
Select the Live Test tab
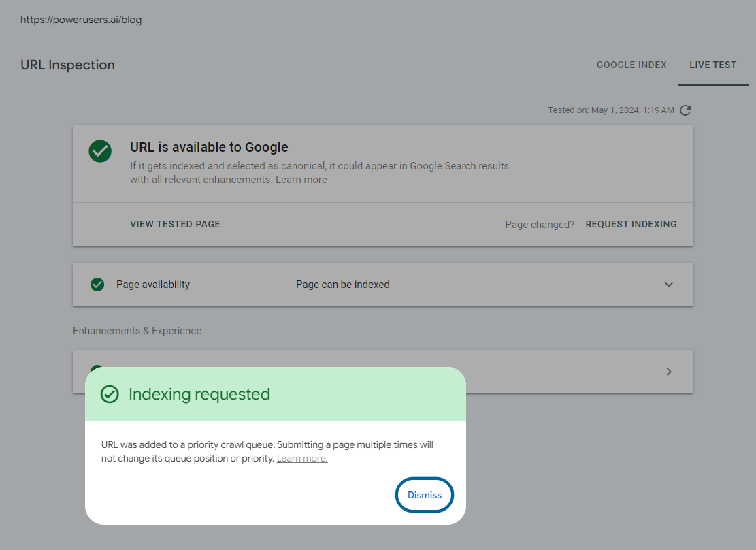pyautogui.click(x=712, y=65)
